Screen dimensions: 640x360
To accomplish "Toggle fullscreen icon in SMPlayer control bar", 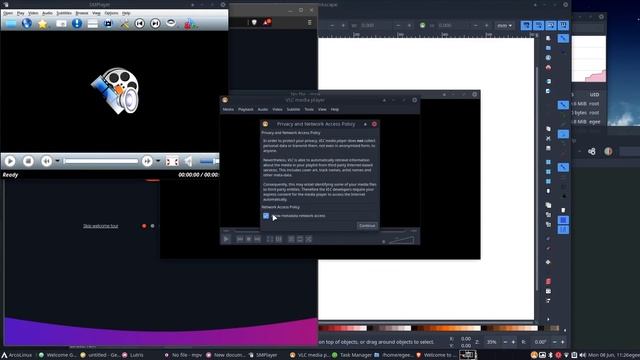I will click(172, 161).
